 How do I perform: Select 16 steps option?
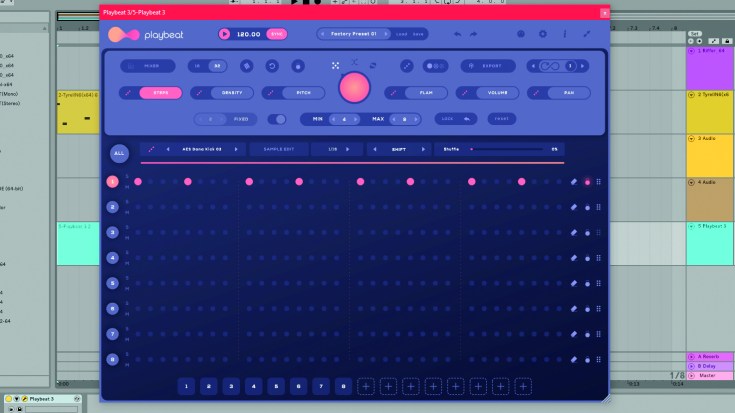[x=197, y=66]
